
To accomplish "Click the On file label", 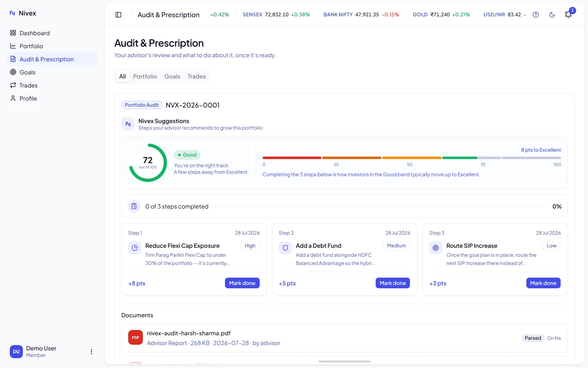I will click(554, 338).
